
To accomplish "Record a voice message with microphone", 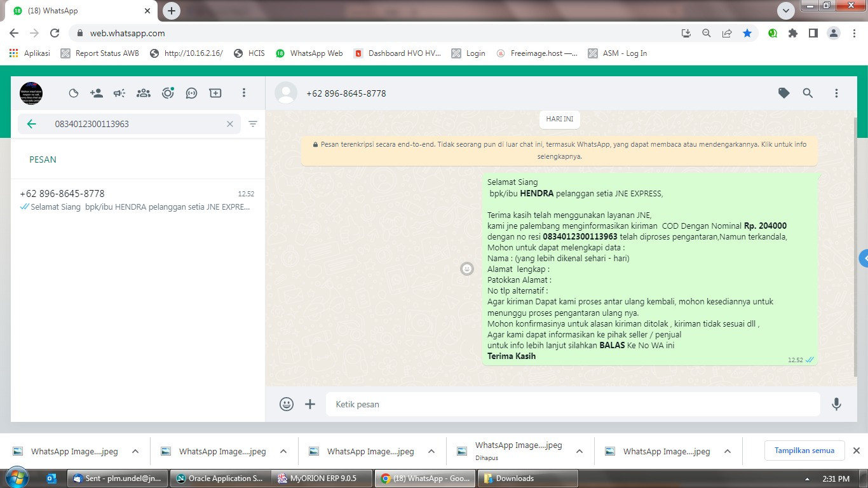I will [836, 404].
